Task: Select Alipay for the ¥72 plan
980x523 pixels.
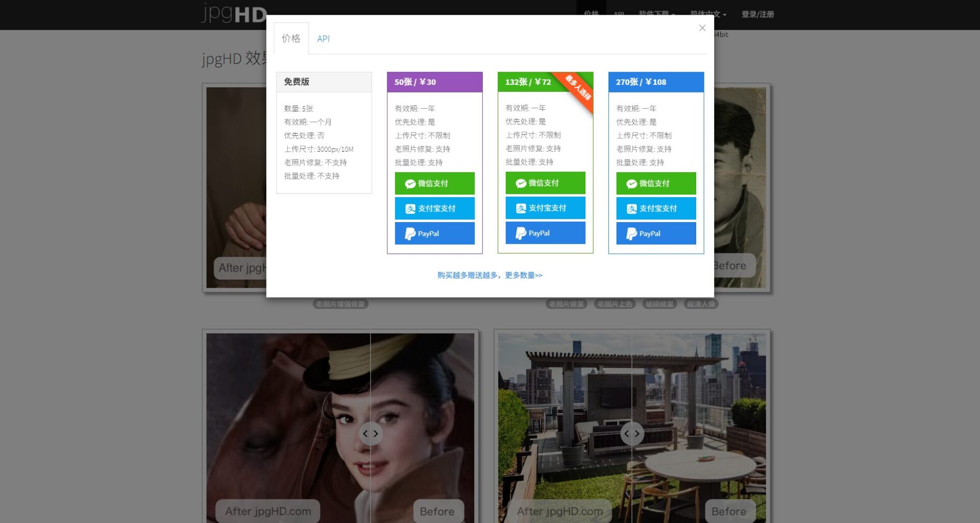Action: 545,208
